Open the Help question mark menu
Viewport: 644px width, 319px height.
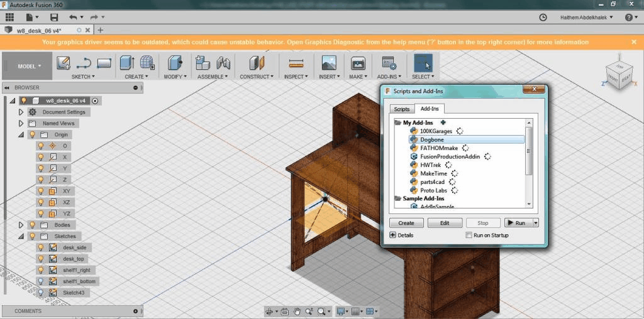[629, 17]
